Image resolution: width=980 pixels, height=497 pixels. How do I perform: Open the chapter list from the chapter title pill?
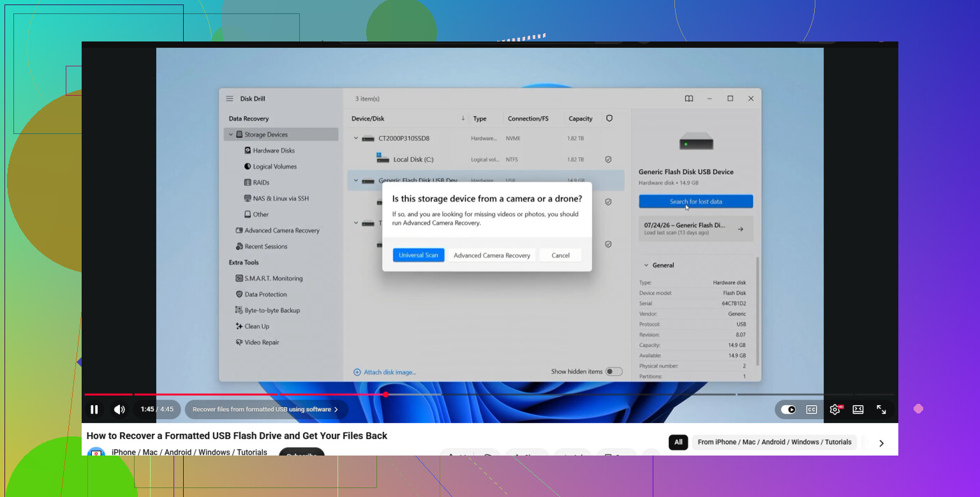click(266, 410)
